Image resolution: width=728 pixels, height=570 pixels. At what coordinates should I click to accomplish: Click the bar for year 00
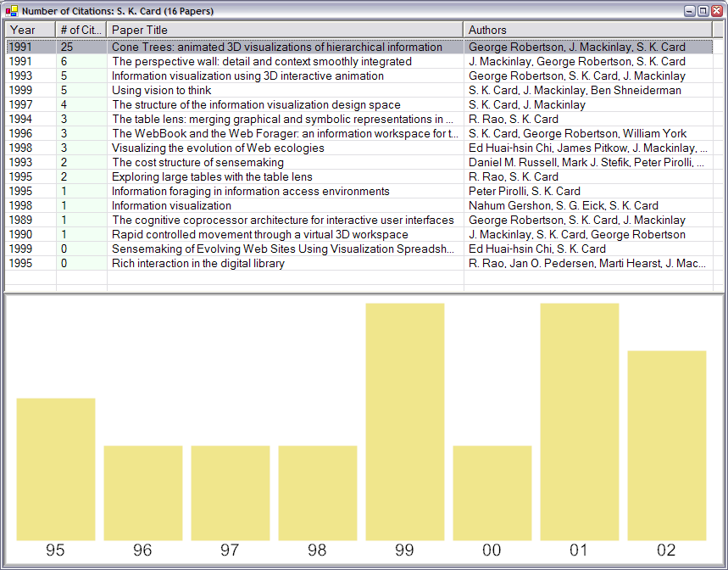492,493
